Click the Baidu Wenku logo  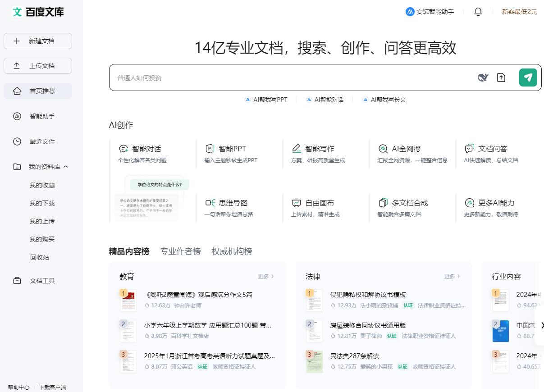pyautogui.click(x=38, y=12)
